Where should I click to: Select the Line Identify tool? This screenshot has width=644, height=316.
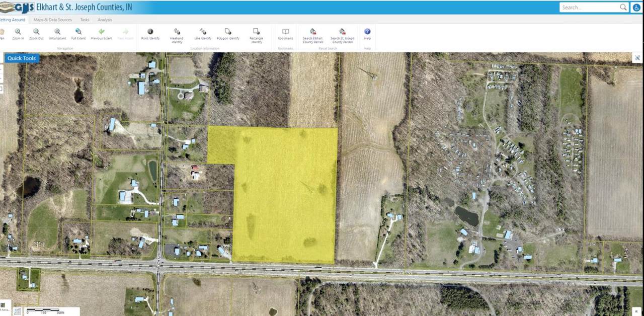[203, 34]
